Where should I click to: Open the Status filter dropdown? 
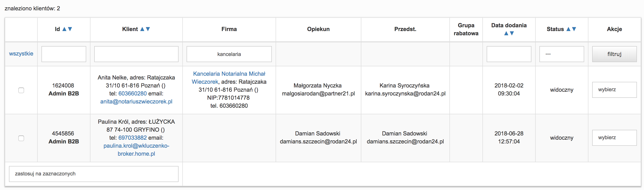[x=562, y=54]
